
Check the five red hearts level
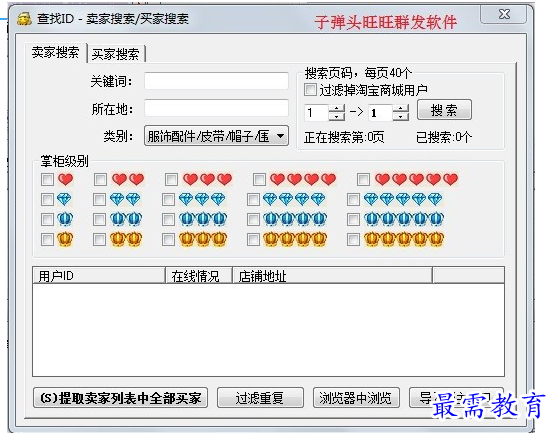[x=363, y=179]
